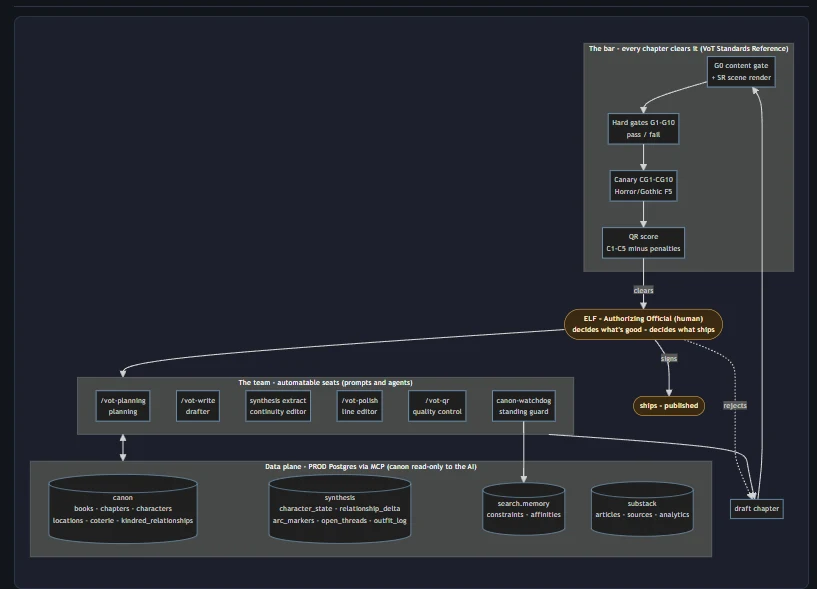Click the G0 content gate node

click(x=741, y=71)
